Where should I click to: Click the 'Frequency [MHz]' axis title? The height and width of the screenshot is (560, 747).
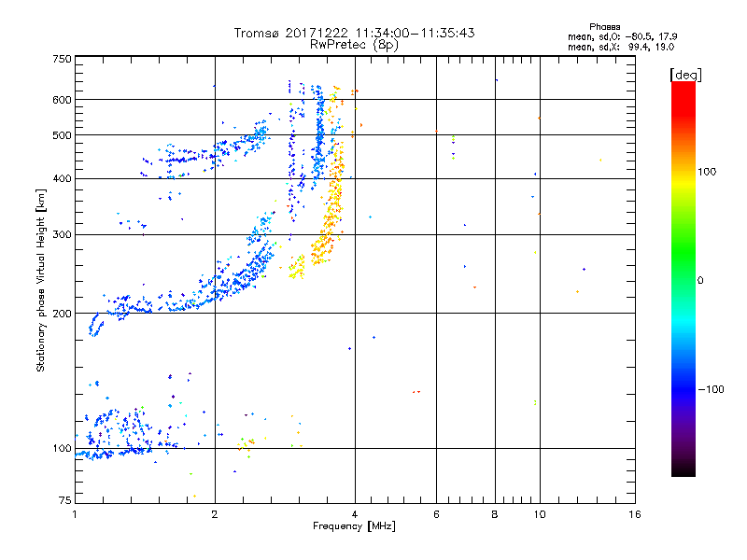[x=354, y=526]
